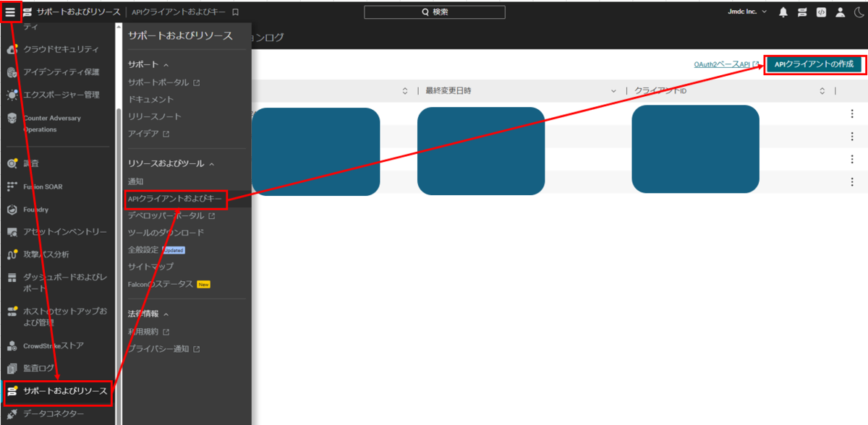Collapse the リソースおよびツール section
Image resolution: width=868 pixels, height=425 pixels.
tap(171, 164)
